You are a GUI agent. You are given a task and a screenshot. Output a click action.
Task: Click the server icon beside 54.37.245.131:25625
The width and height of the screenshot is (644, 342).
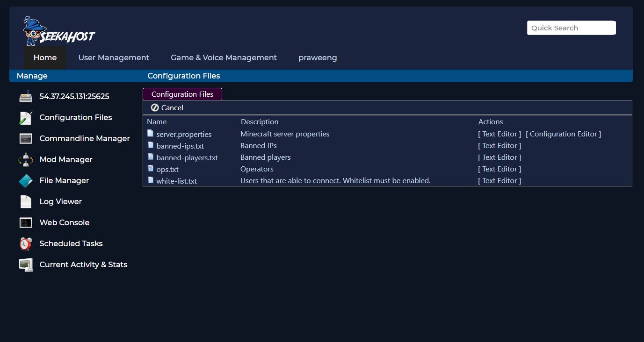point(26,96)
